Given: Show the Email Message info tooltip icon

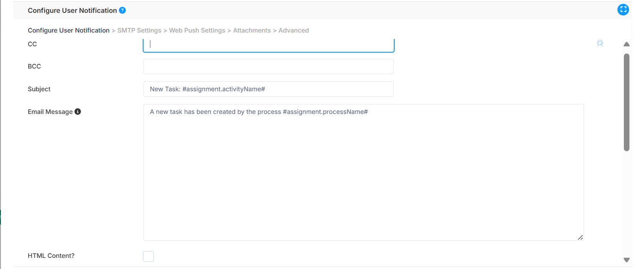Looking at the screenshot, I should 78,111.
